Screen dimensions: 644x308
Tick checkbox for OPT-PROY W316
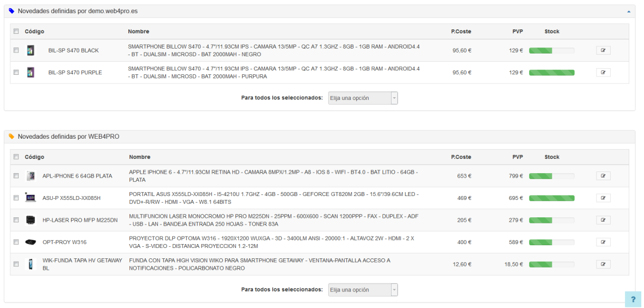pos(16,242)
